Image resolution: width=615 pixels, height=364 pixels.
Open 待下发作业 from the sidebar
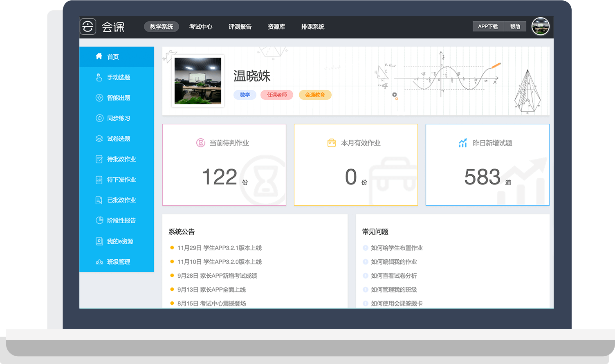[x=117, y=180]
